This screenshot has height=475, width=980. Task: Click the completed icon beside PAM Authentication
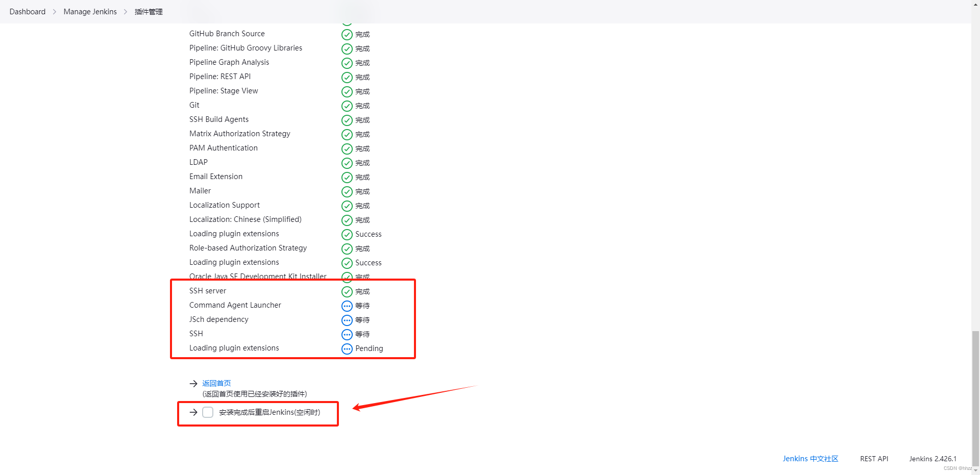(347, 149)
